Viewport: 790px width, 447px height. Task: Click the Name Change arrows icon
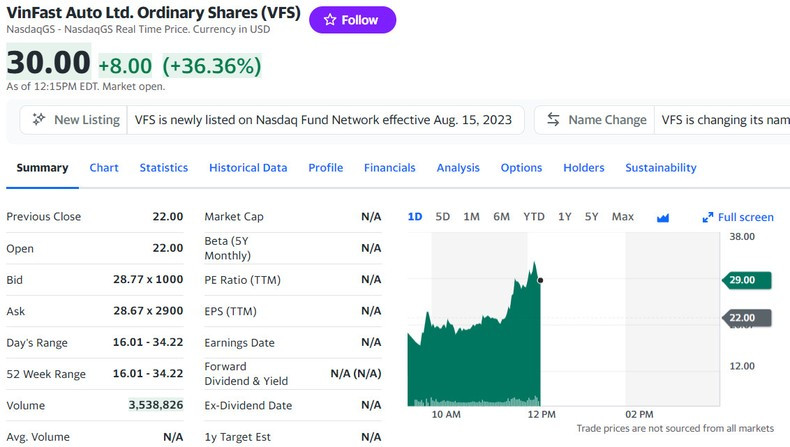[x=553, y=120]
